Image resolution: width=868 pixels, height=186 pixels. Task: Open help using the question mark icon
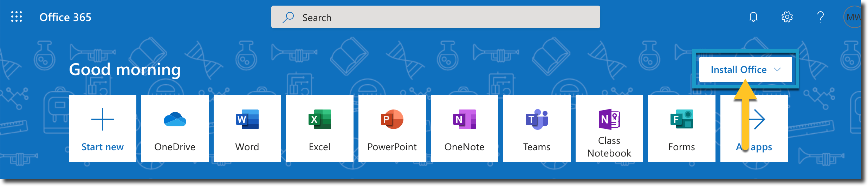coord(821,17)
